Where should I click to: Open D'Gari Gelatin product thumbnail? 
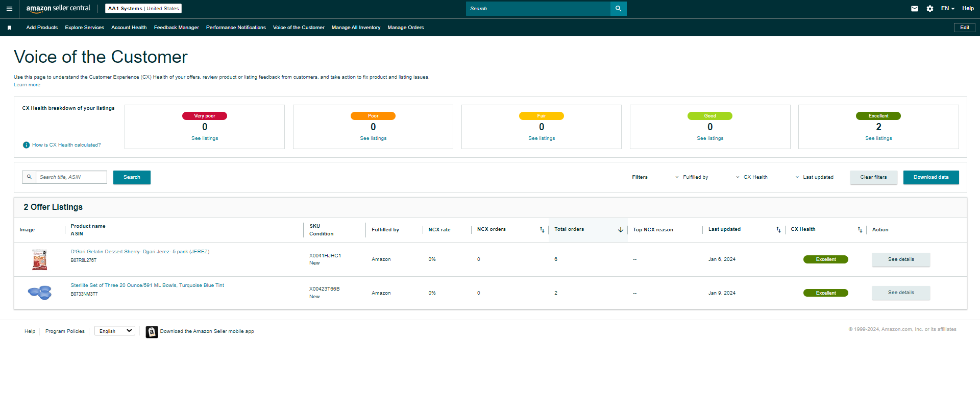pos(39,259)
